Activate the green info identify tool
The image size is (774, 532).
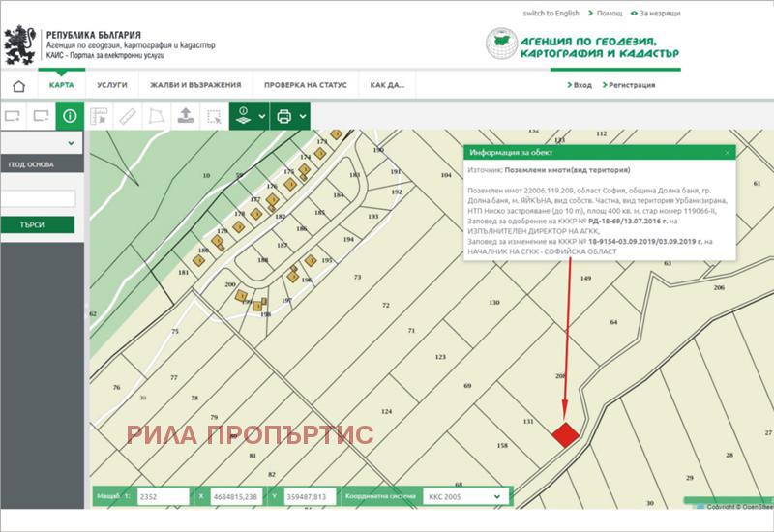click(70, 116)
